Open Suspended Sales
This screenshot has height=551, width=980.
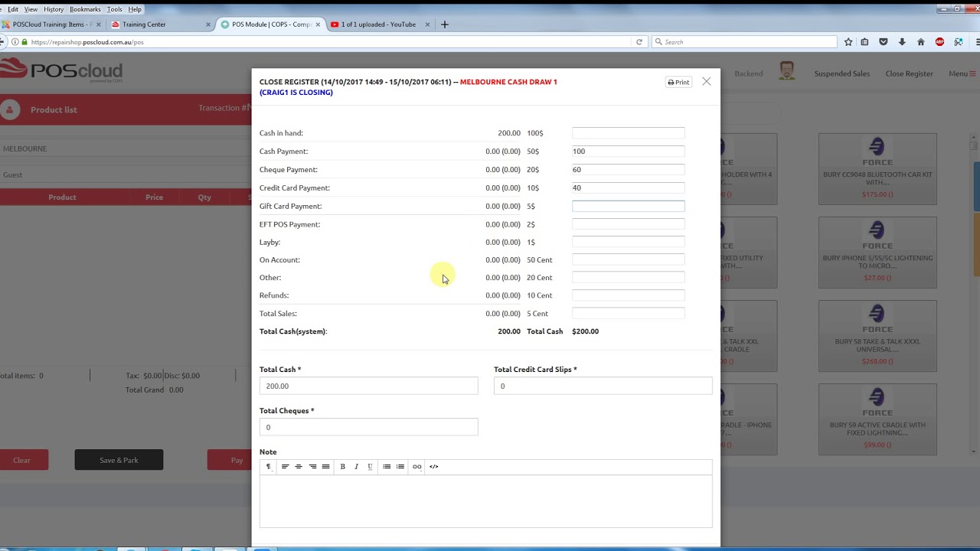click(841, 73)
